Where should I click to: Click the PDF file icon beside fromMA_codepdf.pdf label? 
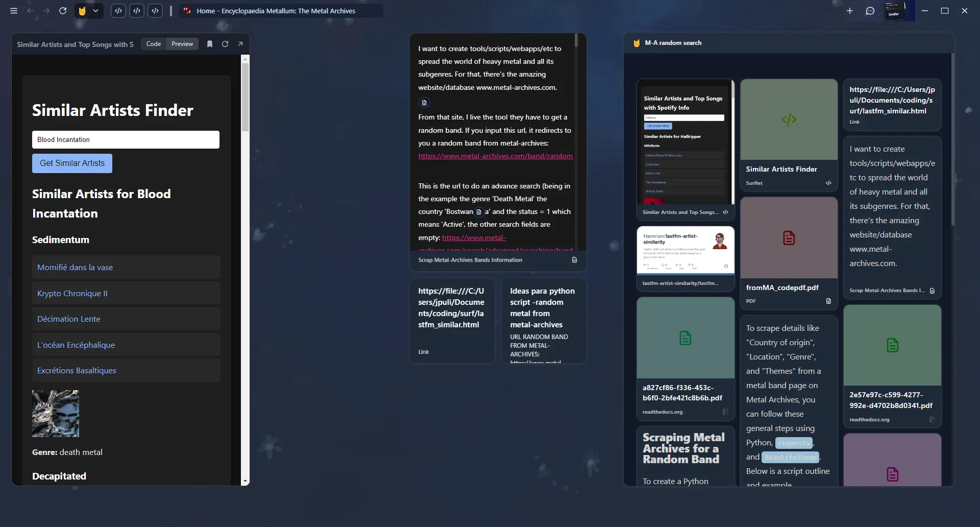coord(828,301)
